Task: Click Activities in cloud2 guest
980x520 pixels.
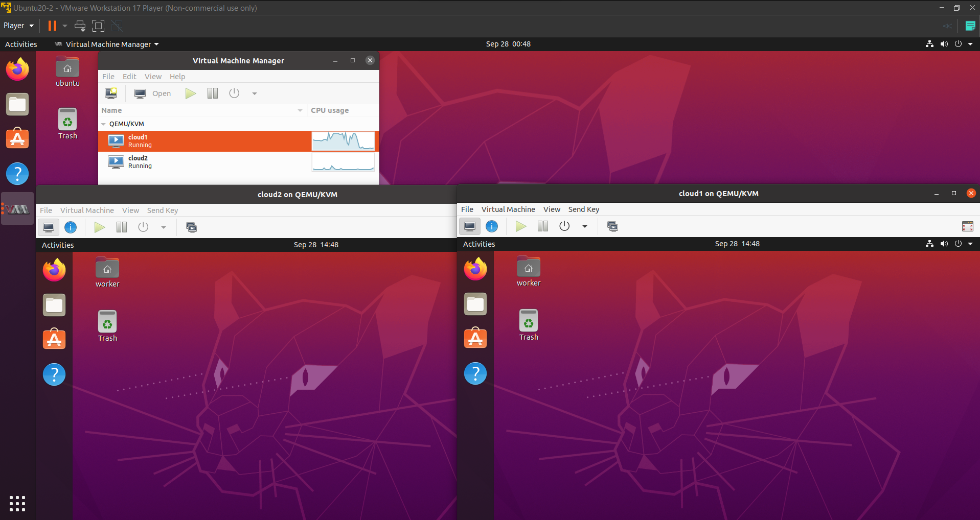Action: click(x=58, y=245)
